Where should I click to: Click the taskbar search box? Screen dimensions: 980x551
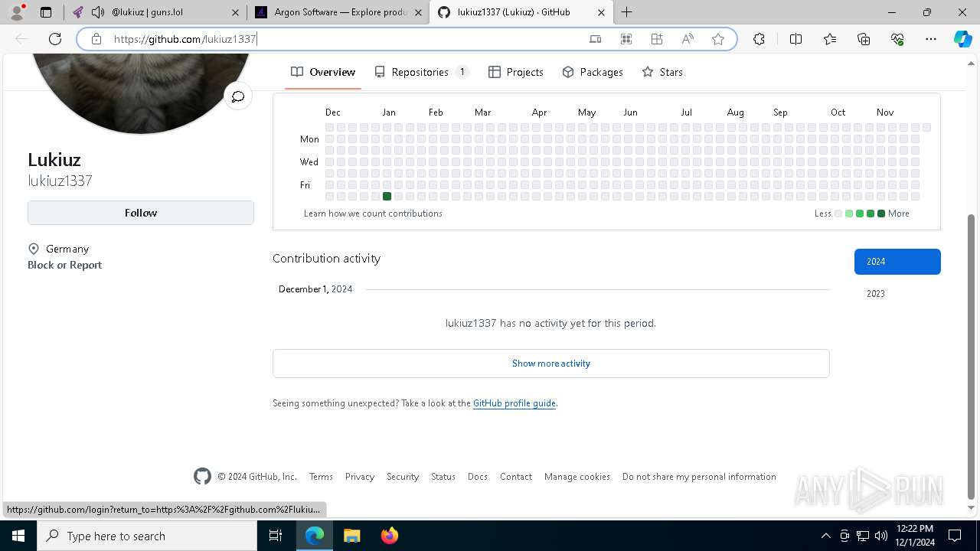147,536
